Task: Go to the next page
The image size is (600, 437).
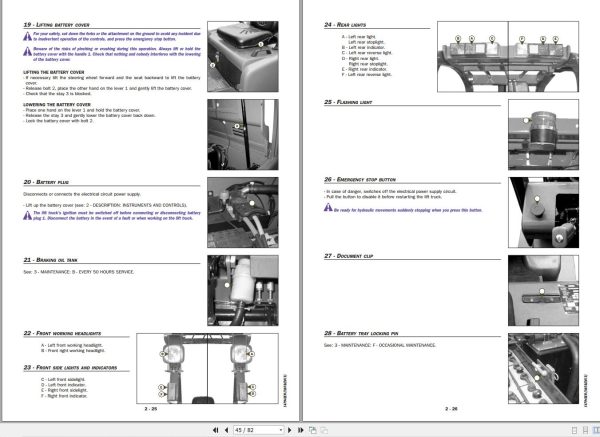Action: pos(290,430)
